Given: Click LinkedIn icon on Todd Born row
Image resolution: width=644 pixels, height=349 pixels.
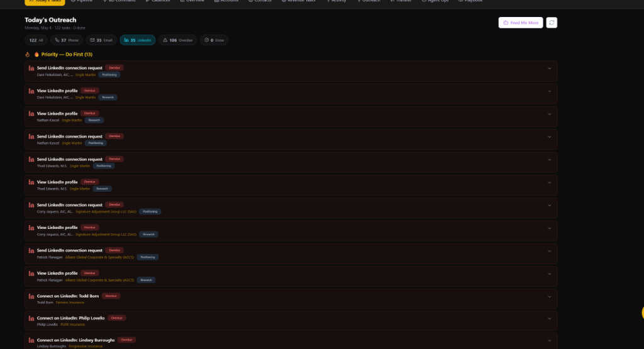Looking at the screenshot, I should [x=31, y=296].
